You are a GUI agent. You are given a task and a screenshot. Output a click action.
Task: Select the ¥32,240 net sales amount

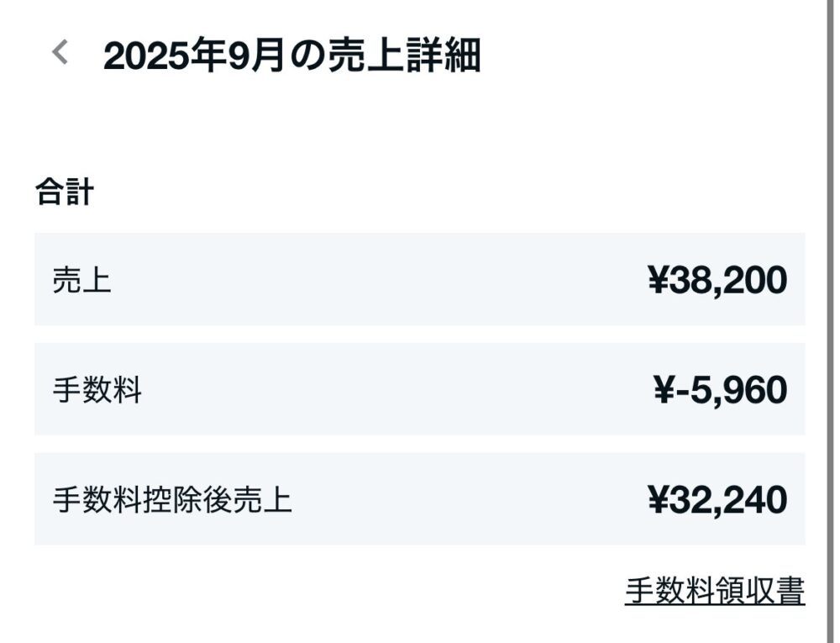(717, 500)
